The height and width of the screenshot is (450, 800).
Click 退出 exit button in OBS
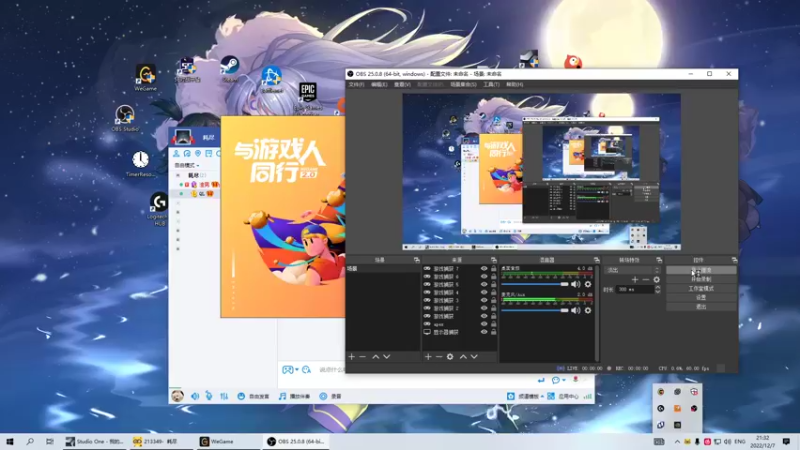pos(701,307)
